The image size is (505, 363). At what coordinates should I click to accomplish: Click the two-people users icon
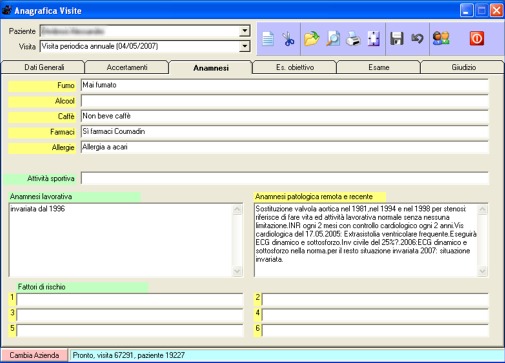pos(441,39)
